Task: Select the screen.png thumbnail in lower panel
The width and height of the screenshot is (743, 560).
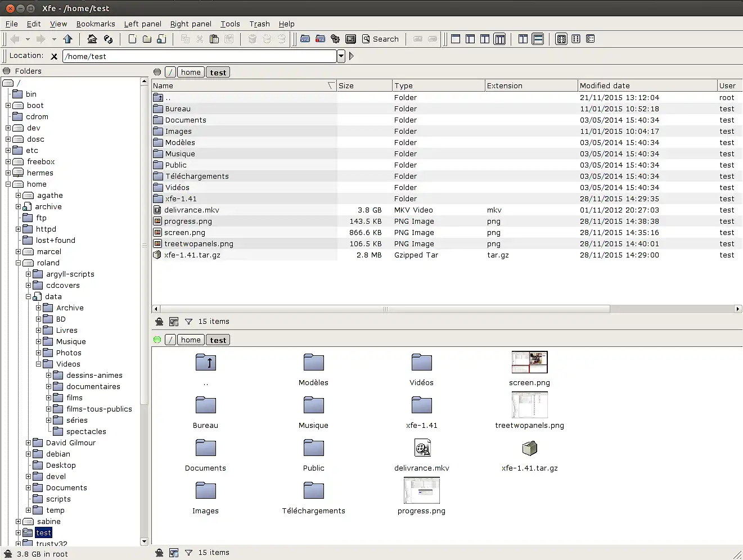Action: (x=529, y=363)
